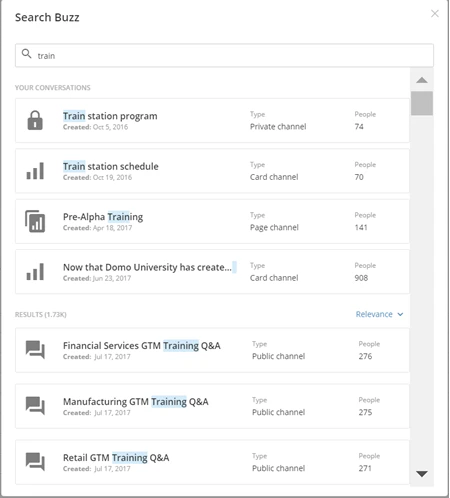Screen dimensions: 450x498
Task: Click the card chart icon beside Domo University conversation
Action: click(x=35, y=272)
